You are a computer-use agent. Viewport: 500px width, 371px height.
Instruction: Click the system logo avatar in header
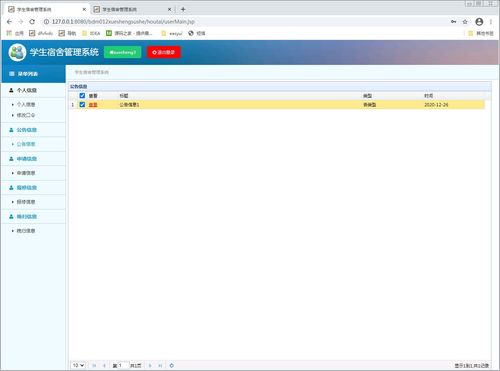click(17, 52)
